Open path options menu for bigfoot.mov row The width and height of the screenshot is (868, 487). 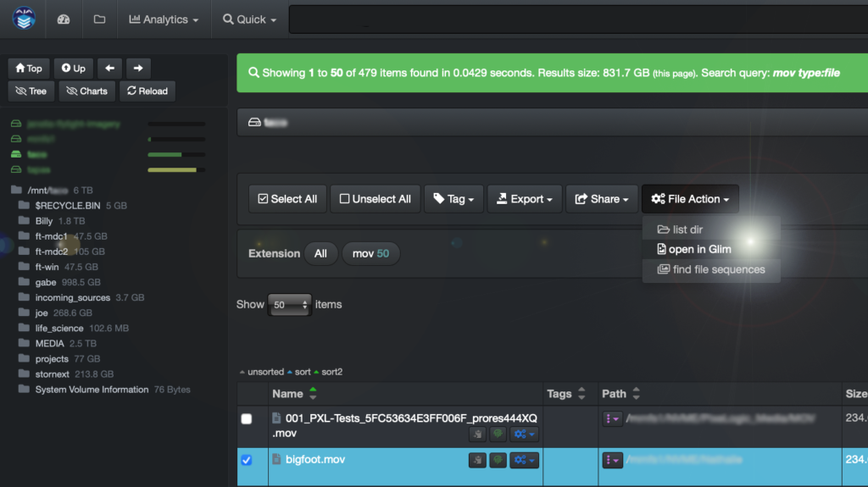coord(612,460)
